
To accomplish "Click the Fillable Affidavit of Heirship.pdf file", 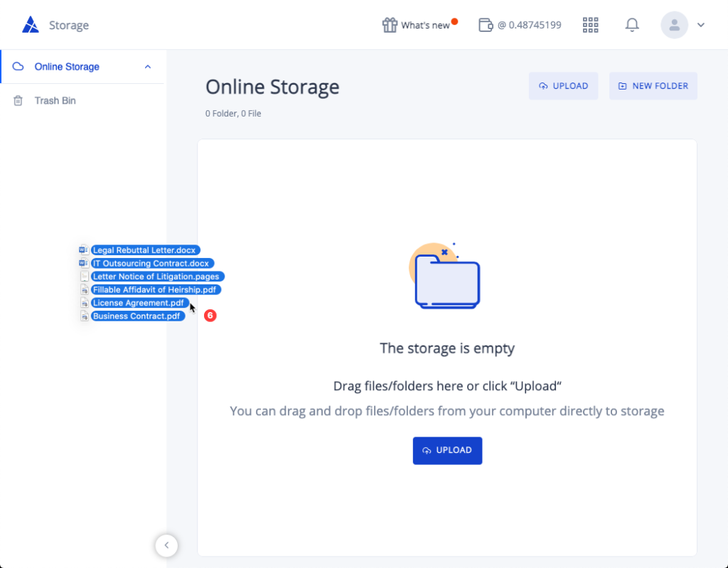I will pyautogui.click(x=156, y=290).
